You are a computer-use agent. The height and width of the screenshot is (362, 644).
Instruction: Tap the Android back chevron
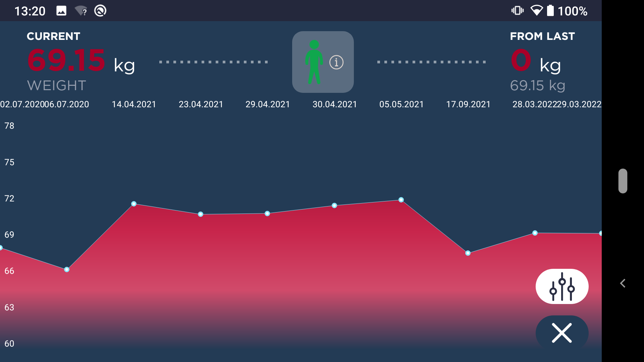click(x=623, y=284)
